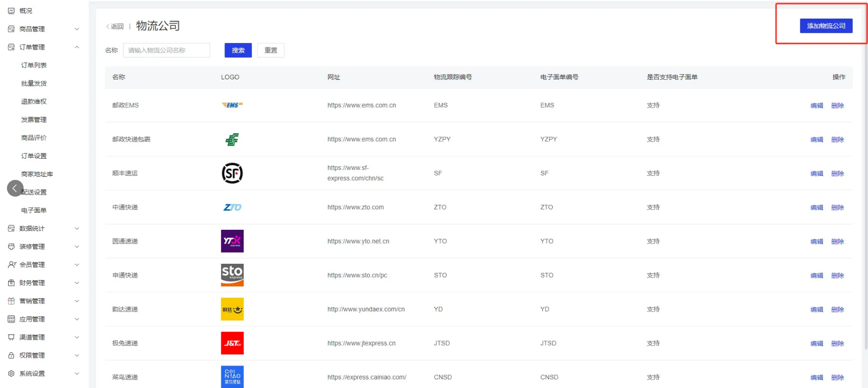This screenshot has height=388, width=868.
Task: Click the Cainiao blue logo
Action: (232, 377)
